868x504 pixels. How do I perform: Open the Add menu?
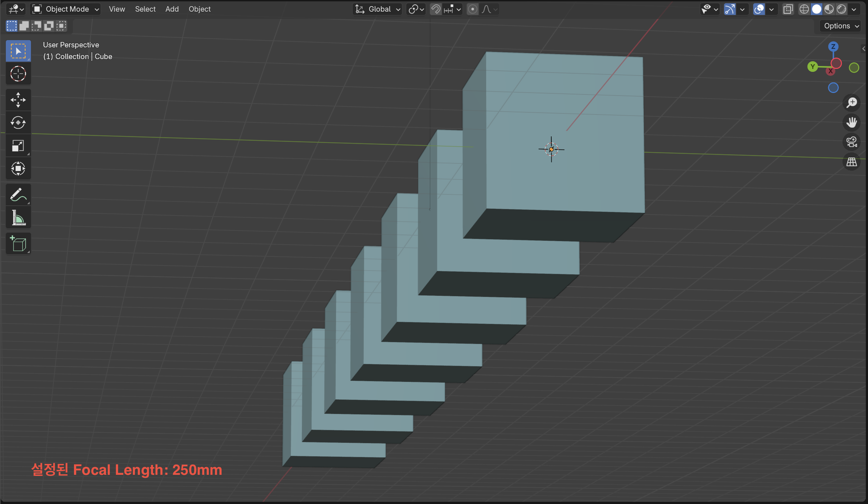click(172, 9)
